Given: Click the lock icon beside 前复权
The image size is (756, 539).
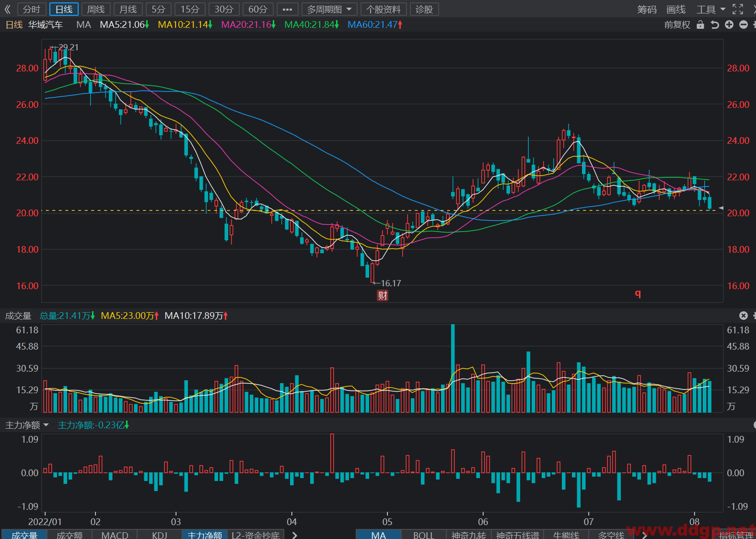Looking at the screenshot, I should point(700,25).
